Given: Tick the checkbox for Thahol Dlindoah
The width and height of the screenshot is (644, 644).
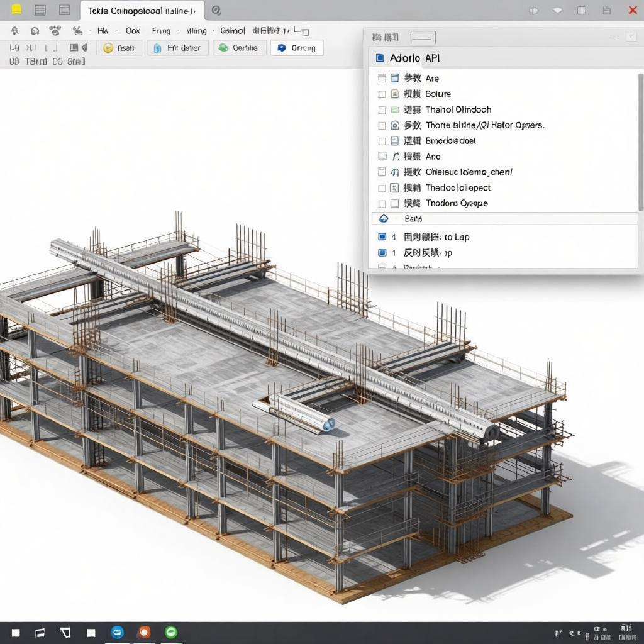Looking at the screenshot, I should click(382, 109).
